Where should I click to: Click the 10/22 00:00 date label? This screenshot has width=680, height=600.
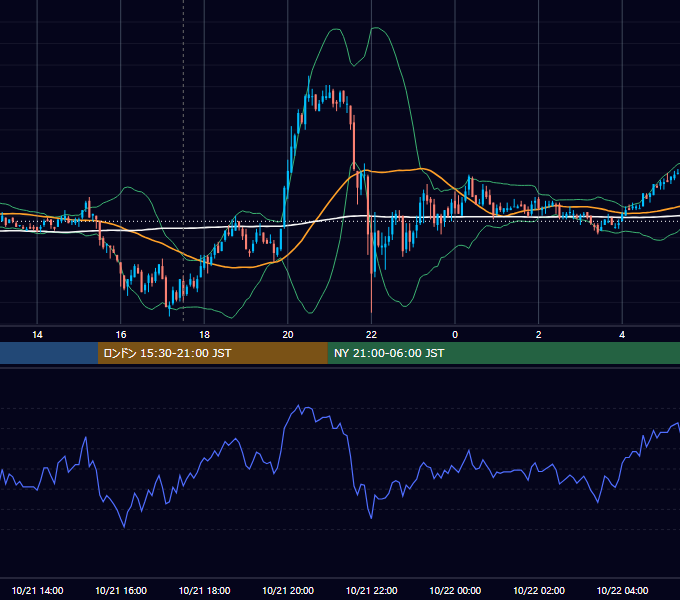coord(455,590)
